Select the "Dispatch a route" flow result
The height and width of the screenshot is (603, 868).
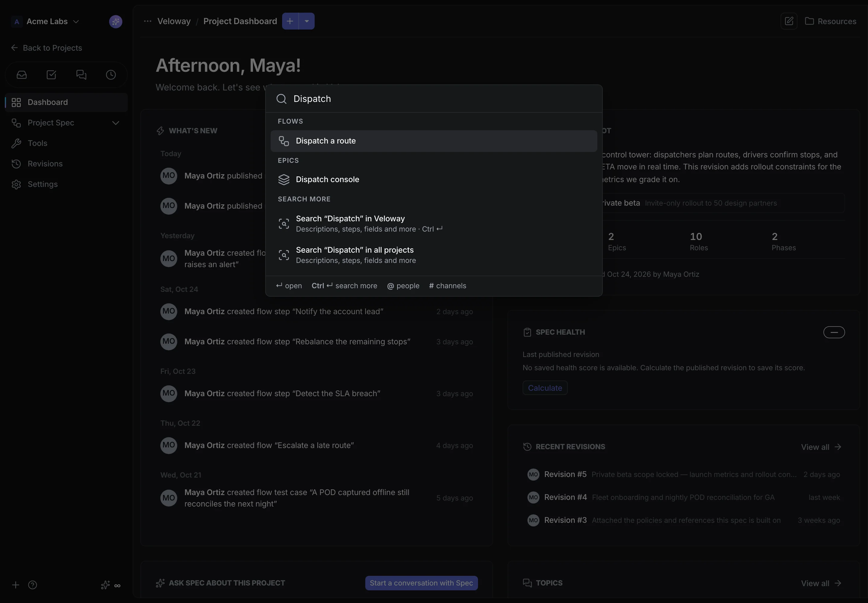click(434, 141)
